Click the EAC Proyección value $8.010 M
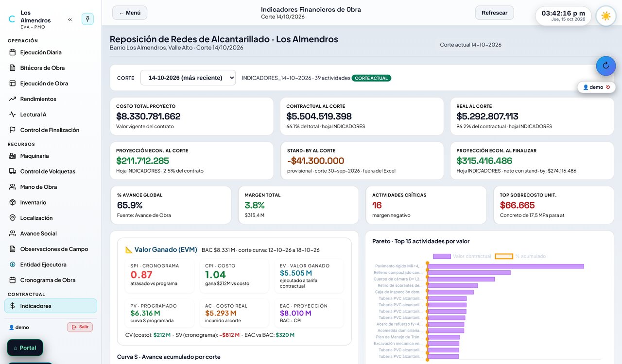 295,313
